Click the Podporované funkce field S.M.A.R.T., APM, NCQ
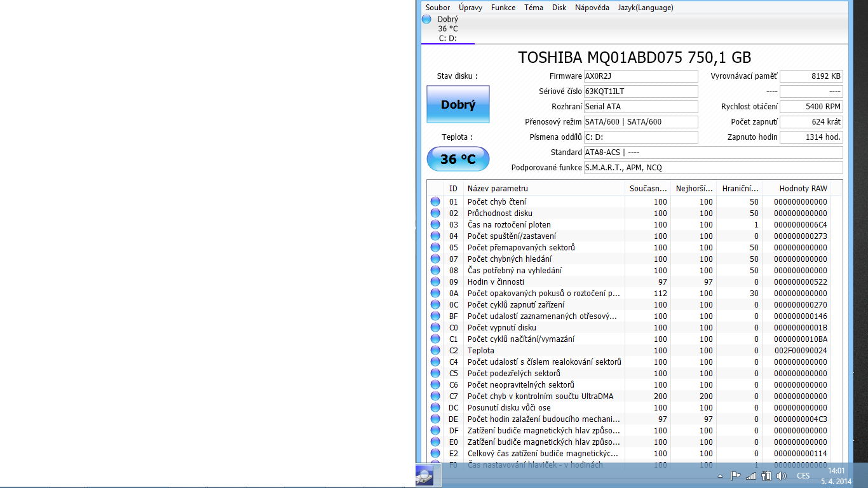The image size is (868, 488). tap(713, 168)
